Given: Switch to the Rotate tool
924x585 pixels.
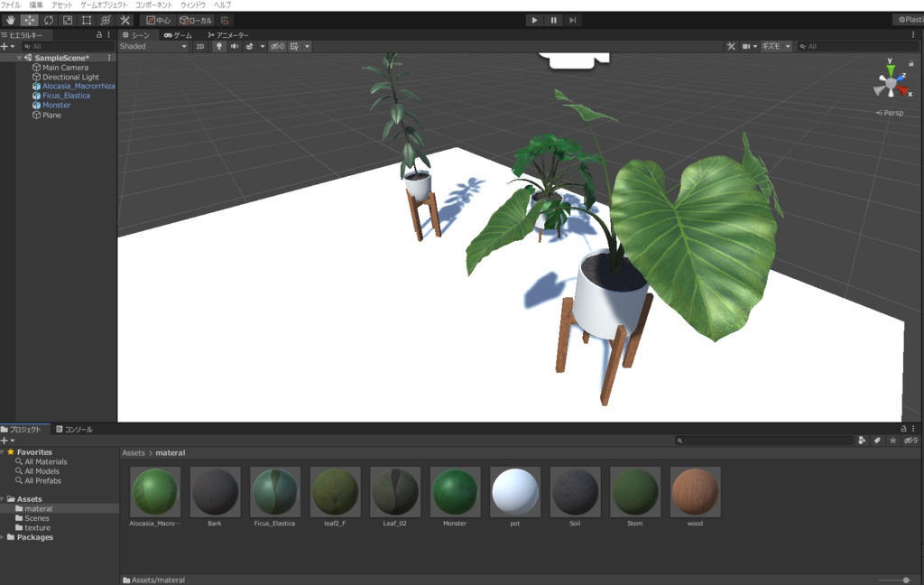Looking at the screenshot, I should (49, 20).
